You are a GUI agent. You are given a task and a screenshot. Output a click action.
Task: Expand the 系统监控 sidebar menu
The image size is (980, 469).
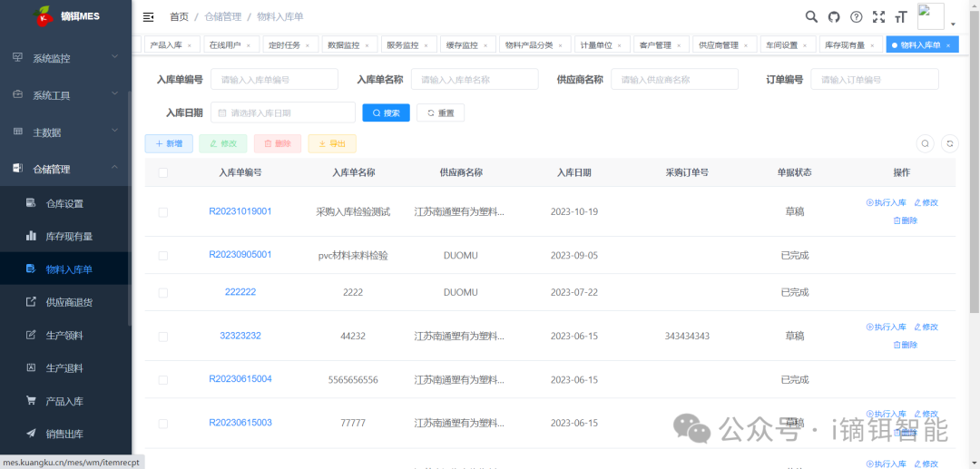pos(65,58)
